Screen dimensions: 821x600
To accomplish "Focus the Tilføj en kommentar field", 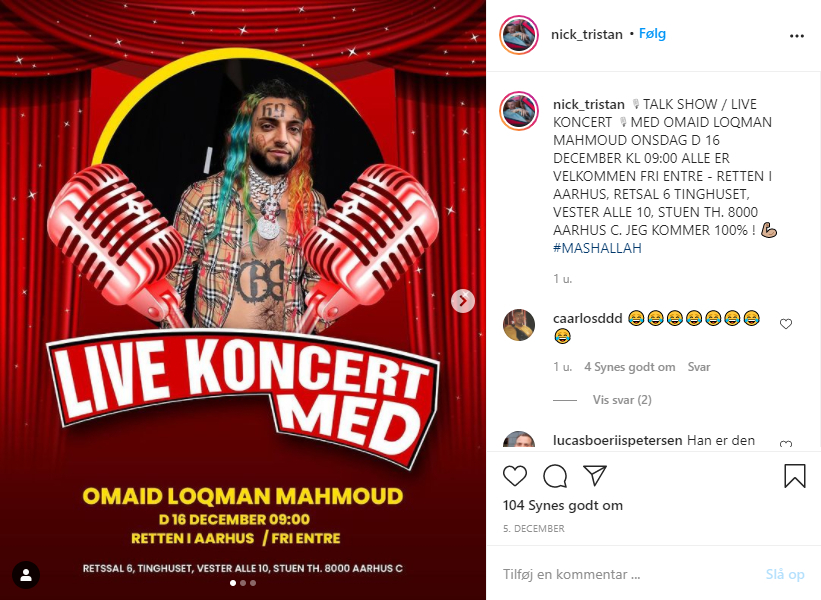I will (x=628, y=574).
